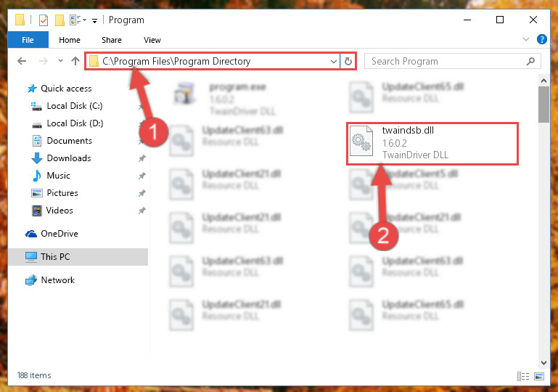Open the Help question mark icon
Image resolution: width=558 pixels, height=392 pixels.
541,39
